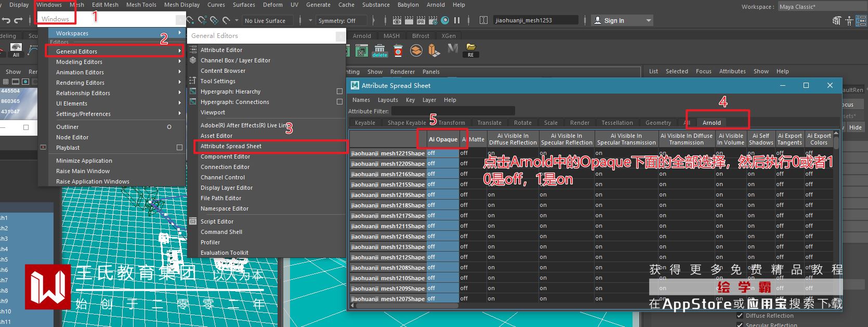Click the viewport grid toggle icon

(x=6, y=82)
